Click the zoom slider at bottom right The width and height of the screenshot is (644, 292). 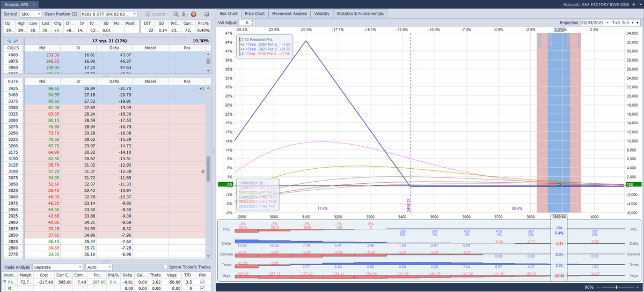point(616,287)
